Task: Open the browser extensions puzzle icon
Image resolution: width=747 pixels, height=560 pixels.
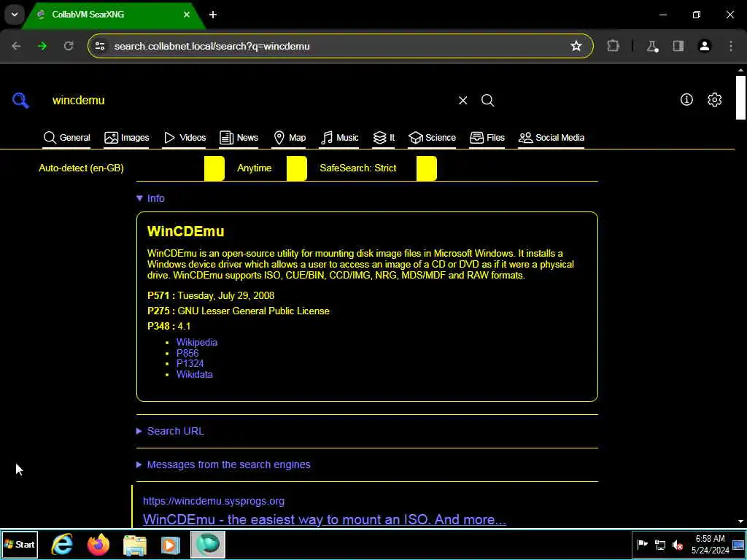Action: tap(613, 46)
